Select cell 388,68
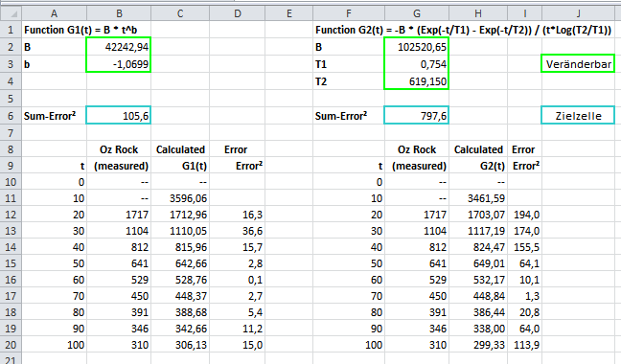 tap(180, 312)
